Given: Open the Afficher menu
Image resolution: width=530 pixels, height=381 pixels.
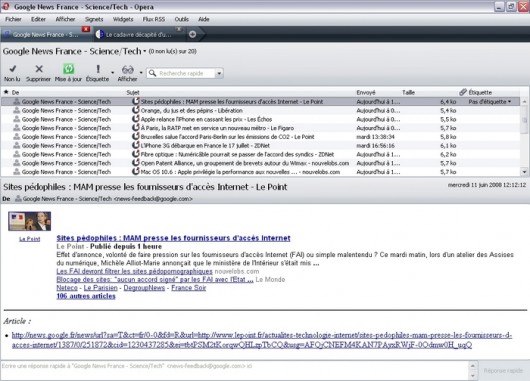Looking at the screenshot, I should click(65, 19).
